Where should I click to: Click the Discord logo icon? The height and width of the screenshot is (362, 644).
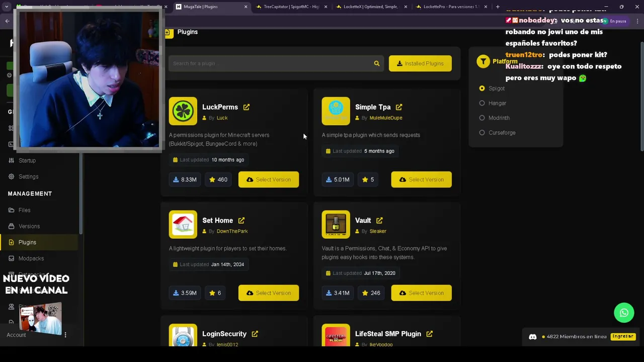click(x=533, y=337)
